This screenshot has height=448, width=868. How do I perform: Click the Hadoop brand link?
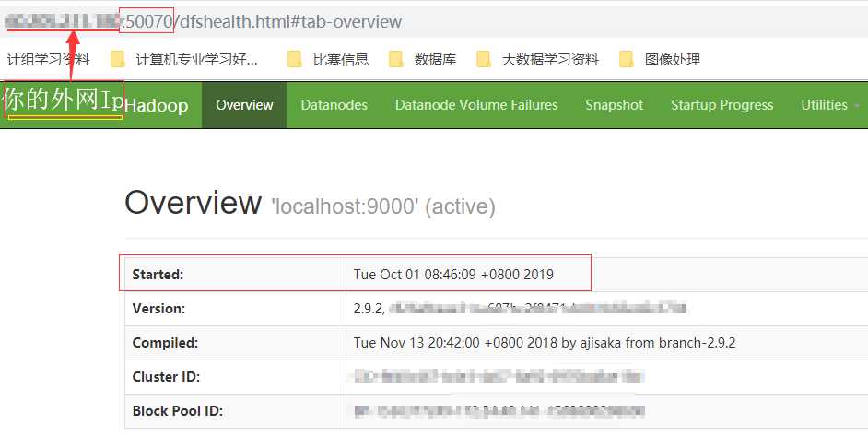click(x=157, y=105)
